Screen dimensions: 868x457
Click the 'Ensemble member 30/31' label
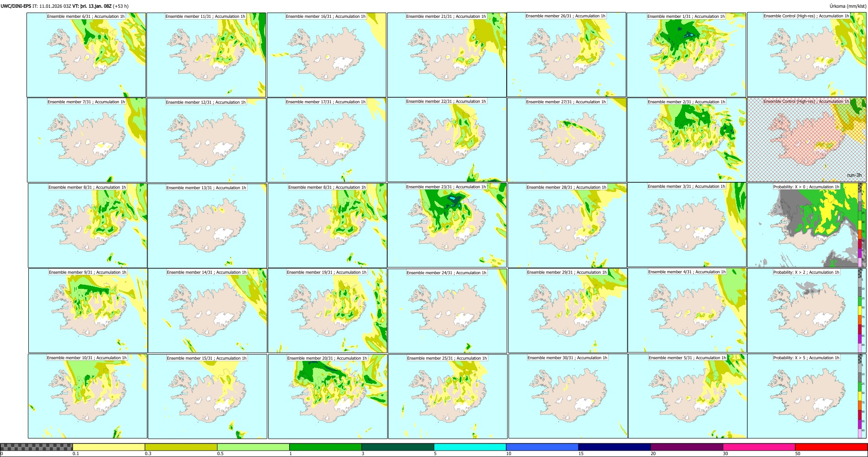551,358
